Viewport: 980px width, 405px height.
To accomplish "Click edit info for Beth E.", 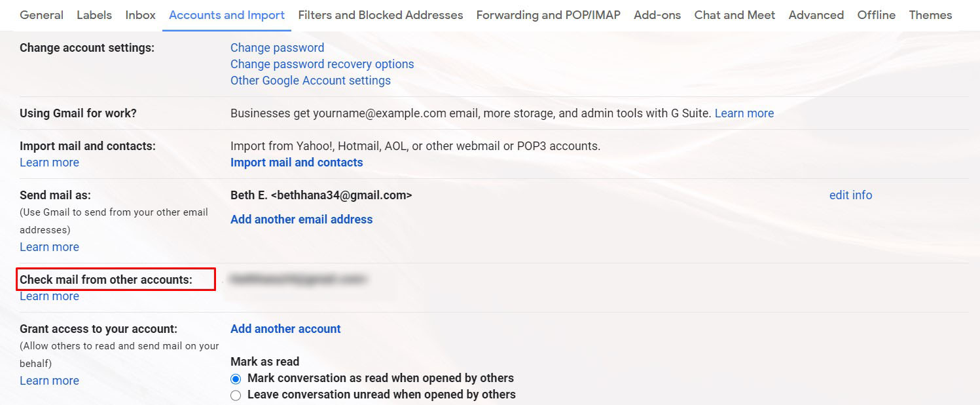I will pos(850,195).
